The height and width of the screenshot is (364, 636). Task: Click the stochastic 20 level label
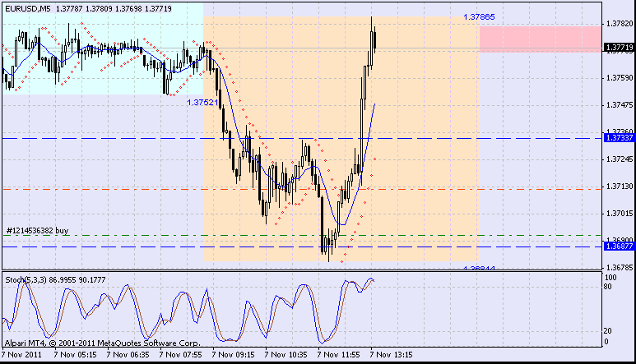tap(607, 331)
